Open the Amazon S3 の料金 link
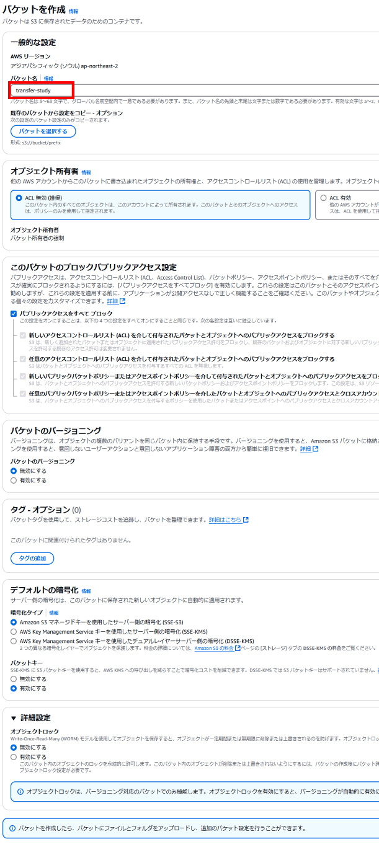 pyautogui.click(x=214, y=649)
